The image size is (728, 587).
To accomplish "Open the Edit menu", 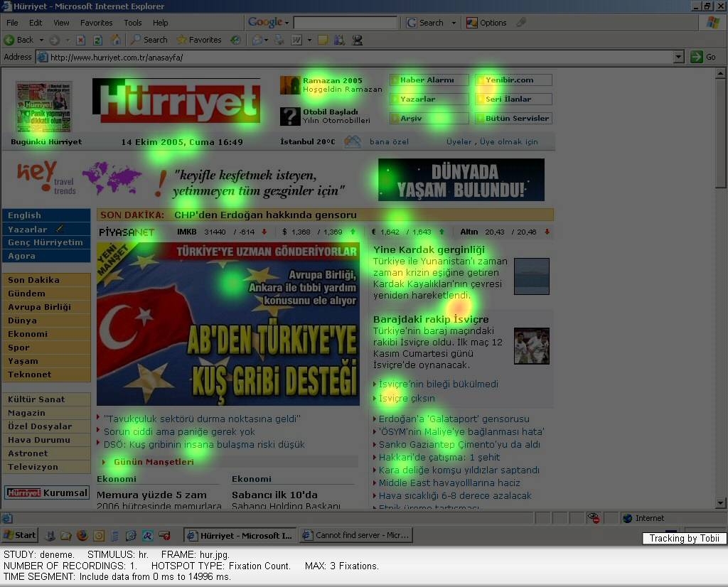I will (36, 23).
